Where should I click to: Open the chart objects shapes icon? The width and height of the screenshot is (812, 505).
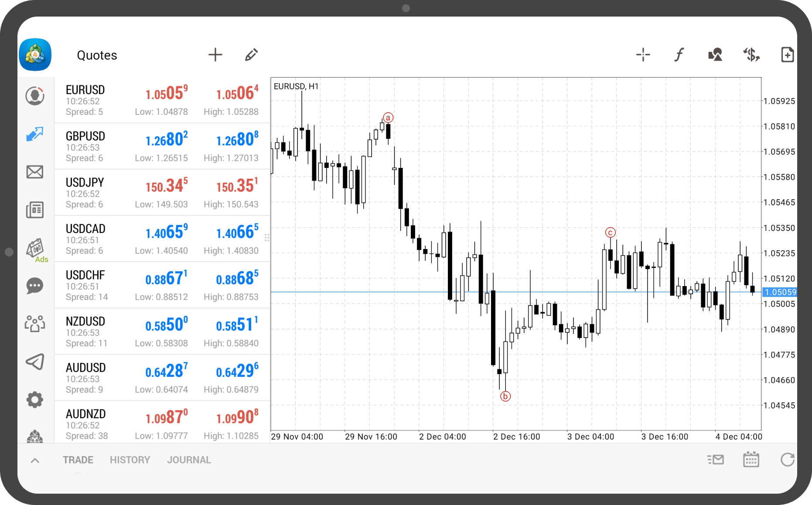click(715, 55)
